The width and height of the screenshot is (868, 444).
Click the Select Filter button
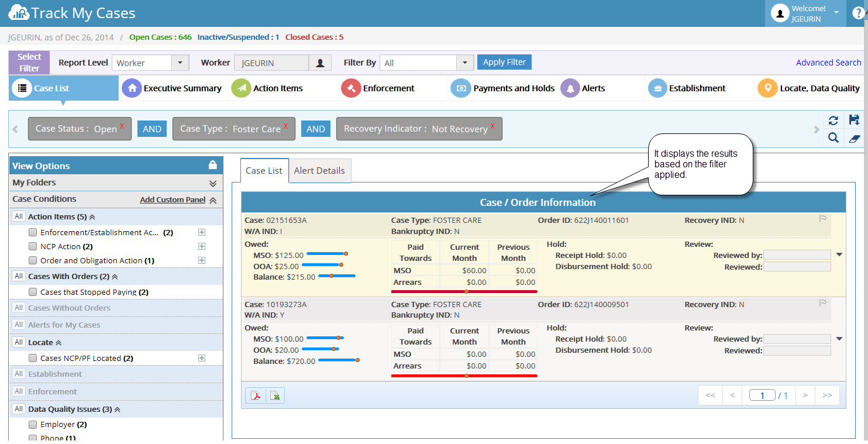tap(29, 62)
